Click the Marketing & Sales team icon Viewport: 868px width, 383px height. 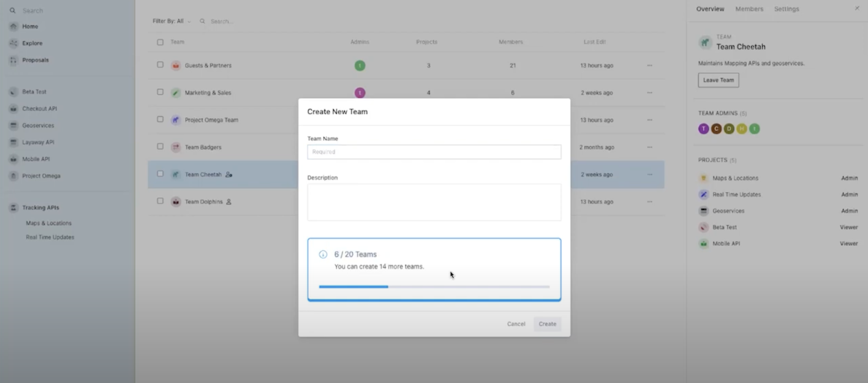[176, 93]
